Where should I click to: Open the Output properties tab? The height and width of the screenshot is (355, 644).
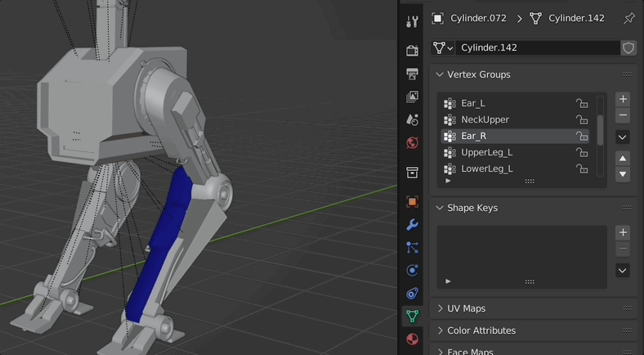pos(412,74)
